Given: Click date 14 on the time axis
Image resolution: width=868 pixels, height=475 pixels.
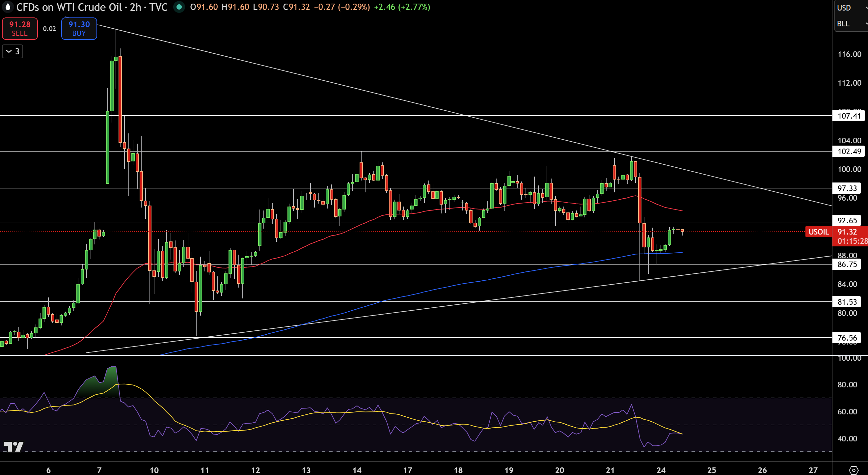Looking at the screenshot, I should tap(357, 470).
